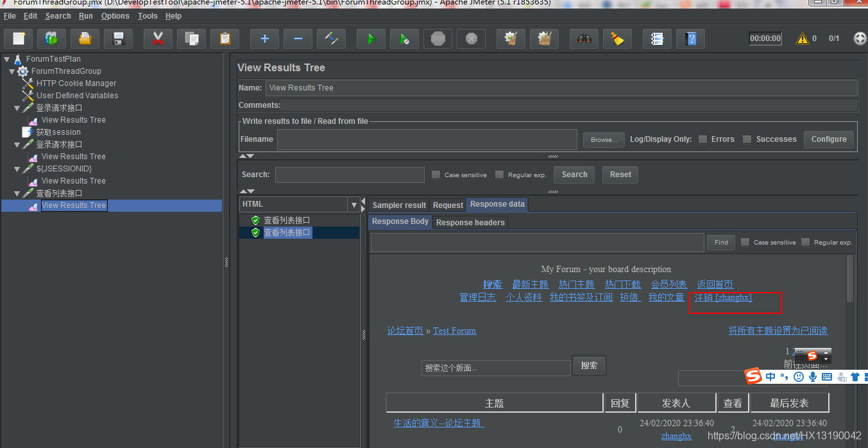Click the Shutdown threads icon
868x448 pixels.
[471, 39]
